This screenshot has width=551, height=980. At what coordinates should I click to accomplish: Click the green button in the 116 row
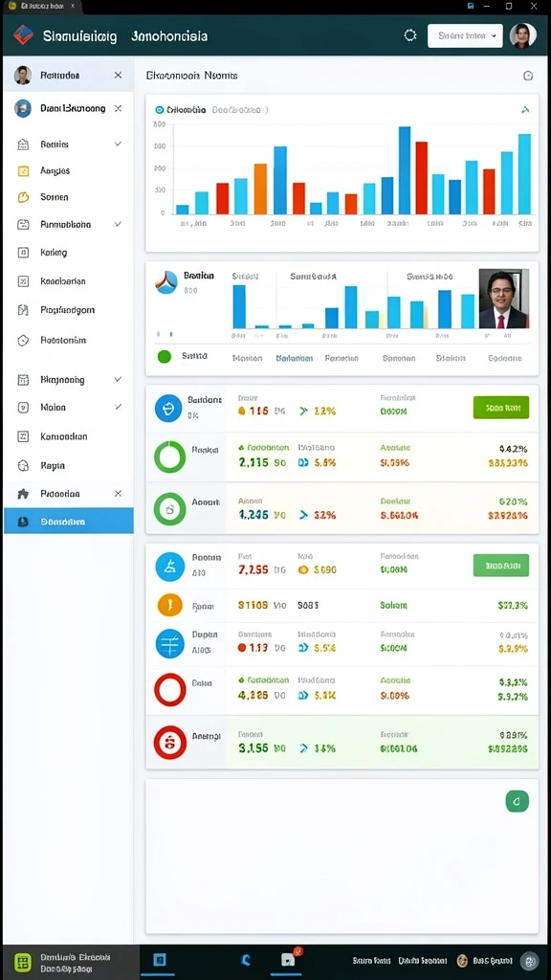tap(501, 408)
